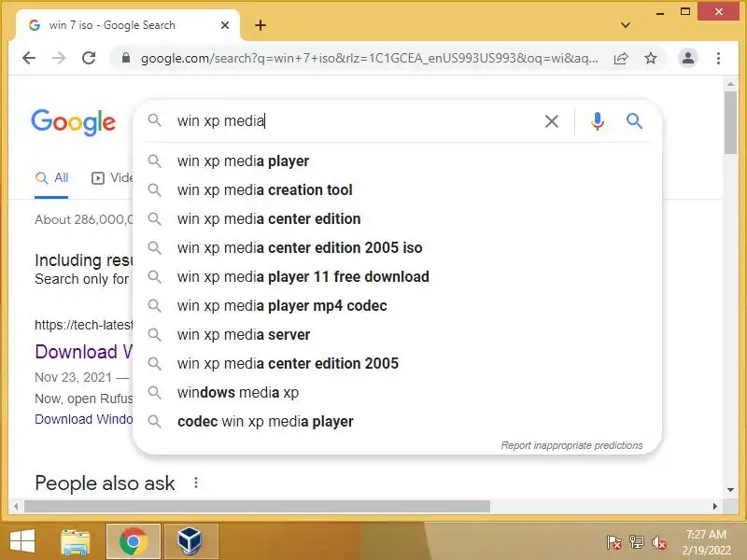Go back to the previous page

(29, 58)
